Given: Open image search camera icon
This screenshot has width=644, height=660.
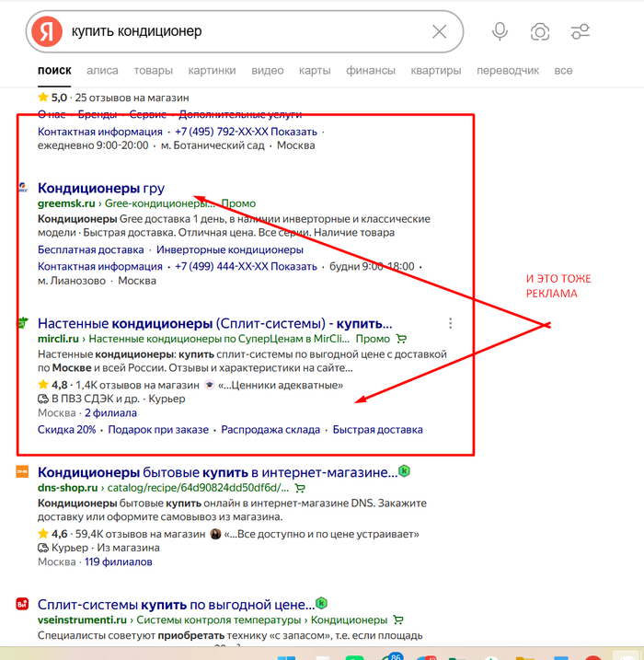Looking at the screenshot, I should (540, 32).
